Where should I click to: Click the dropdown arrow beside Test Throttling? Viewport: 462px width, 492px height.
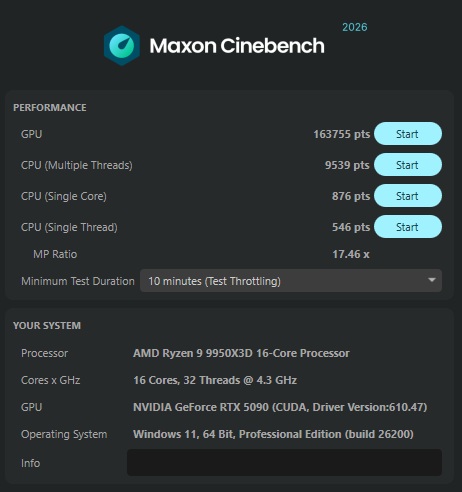point(432,280)
